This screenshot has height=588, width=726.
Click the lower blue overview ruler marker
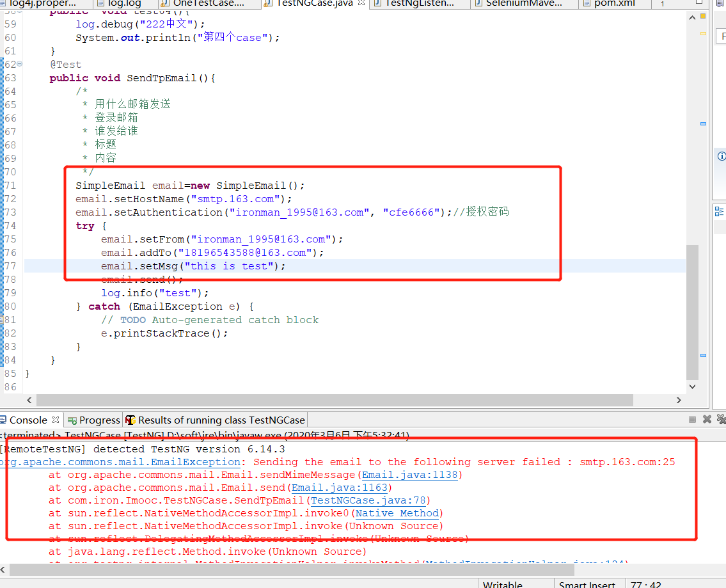click(703, 356)
